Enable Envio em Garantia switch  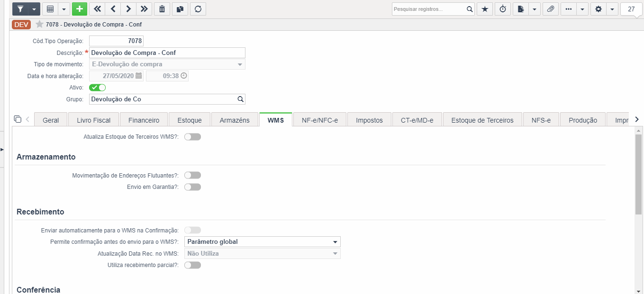pyautogui.click(x=192, y=187)
